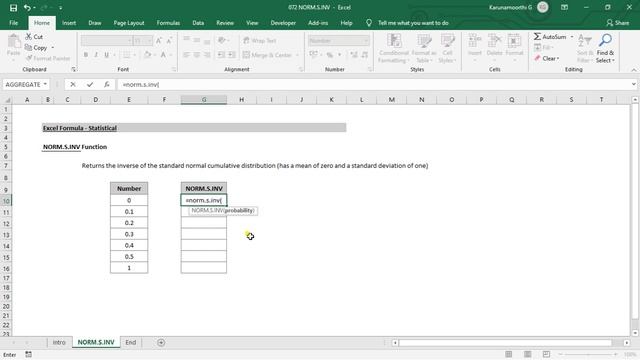Open the Intro sheet tab
640x360 pixels.
(59, 342)
